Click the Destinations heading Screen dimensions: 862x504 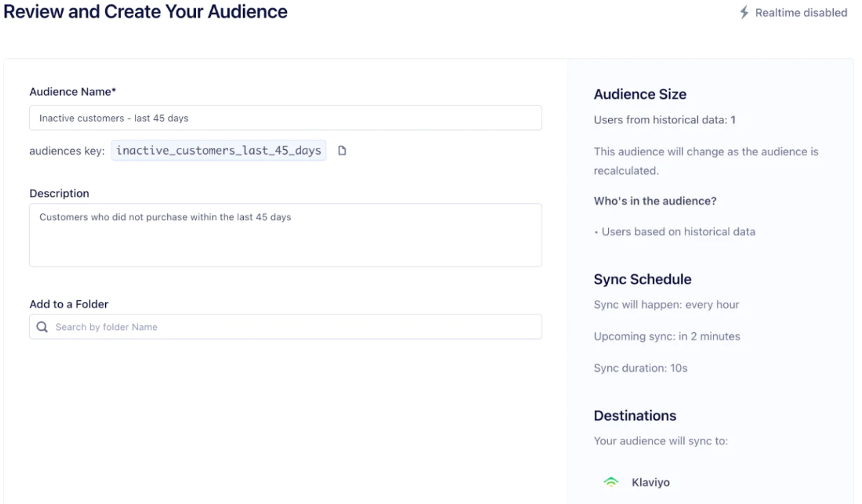click(635, 416)
